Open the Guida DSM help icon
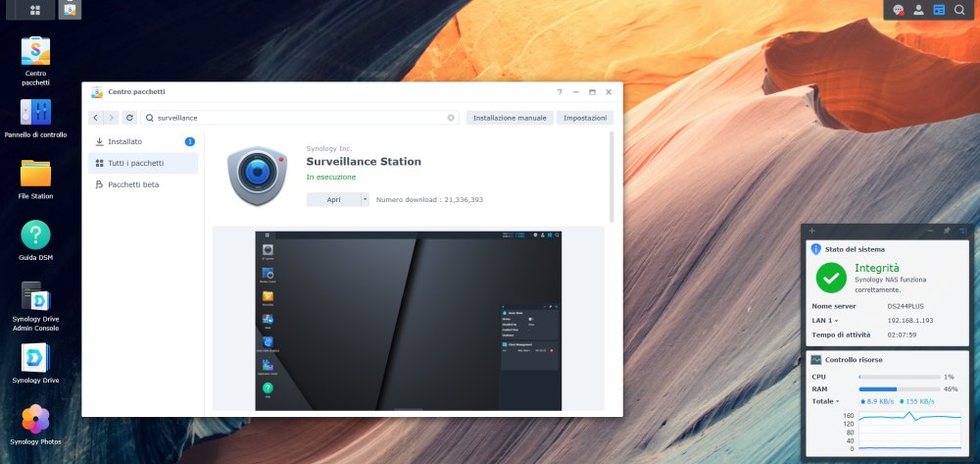 35,241
